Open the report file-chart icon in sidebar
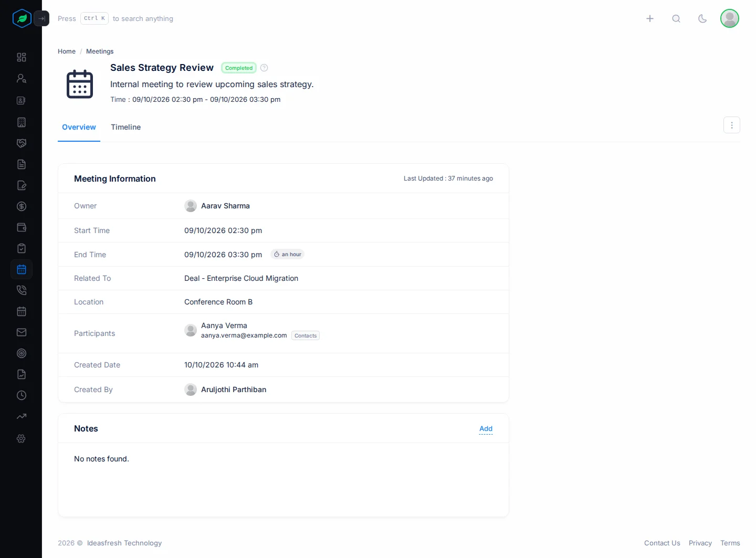This screenshot has width=756, height=558. (x=22, y=374)
